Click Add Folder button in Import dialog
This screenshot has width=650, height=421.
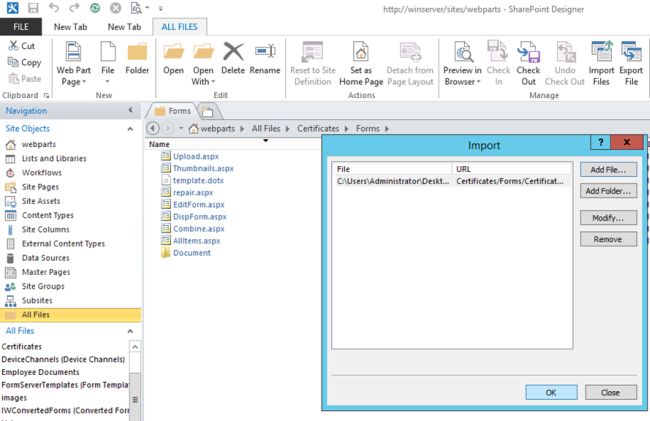click(608, 191)
